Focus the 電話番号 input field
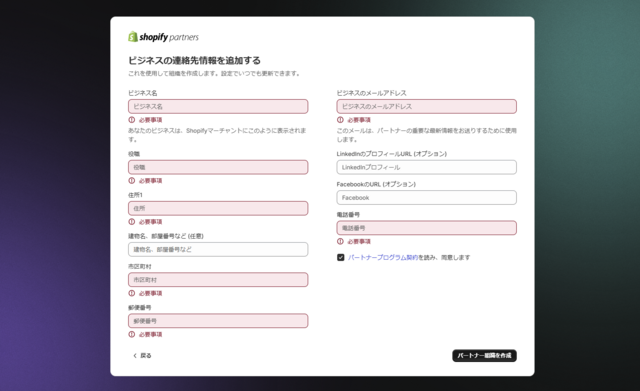Image resolution: width=640 pixels, height=391 pixels. click(427, 228)
